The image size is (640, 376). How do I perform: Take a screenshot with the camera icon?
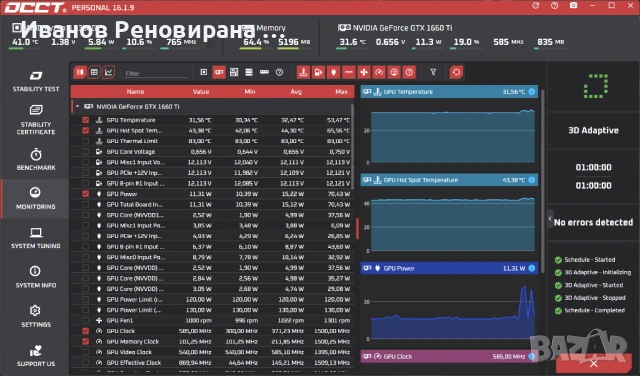tap(573, 6)
